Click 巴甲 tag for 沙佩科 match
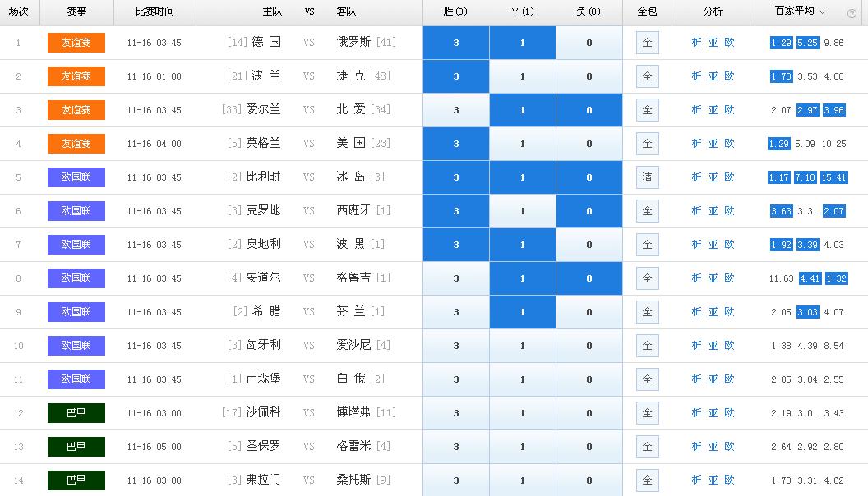The height and width of the screenshot is (496, 868). pos(76,413)
